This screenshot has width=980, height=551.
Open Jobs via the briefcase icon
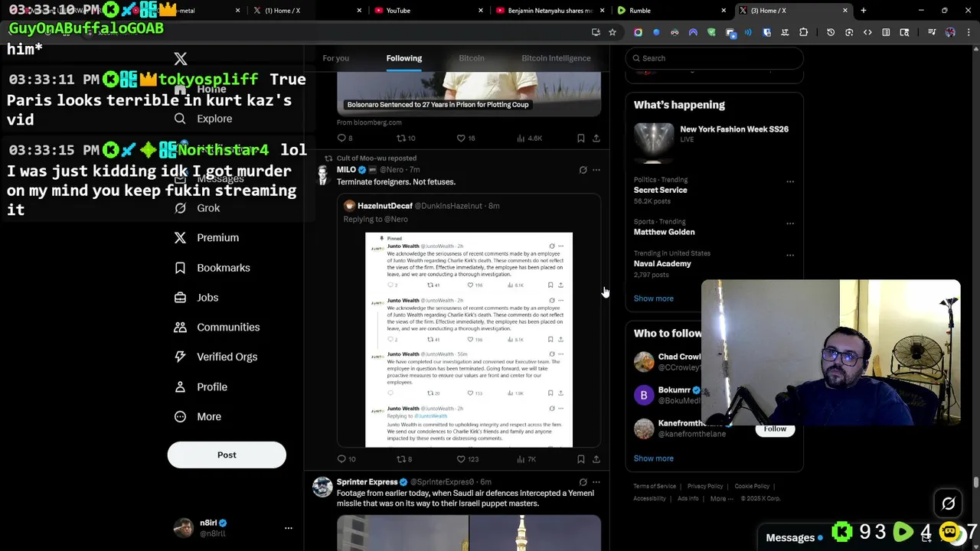point(180,298)
